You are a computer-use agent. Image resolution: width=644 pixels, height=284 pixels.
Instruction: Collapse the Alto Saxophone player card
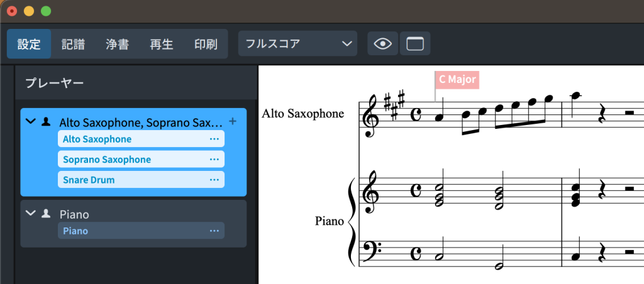pyautogui.click(x=31, y=121)
